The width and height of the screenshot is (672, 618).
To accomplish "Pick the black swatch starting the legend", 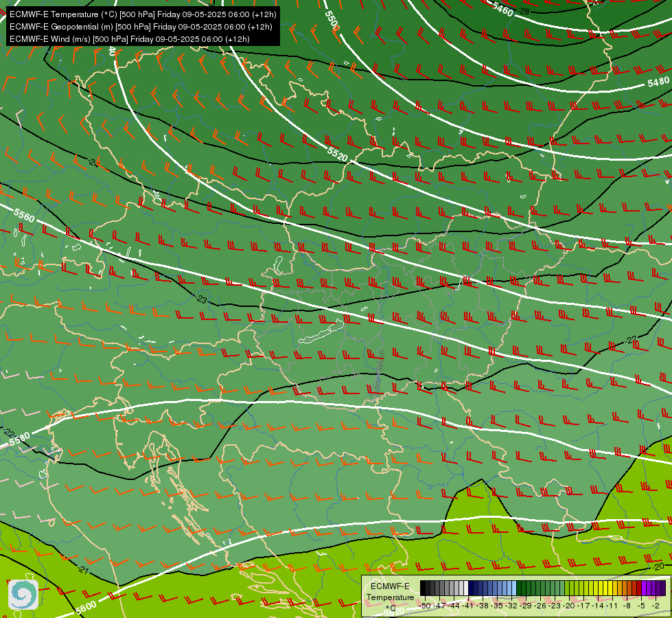I will pyautogui.click(x=423, y=588).
